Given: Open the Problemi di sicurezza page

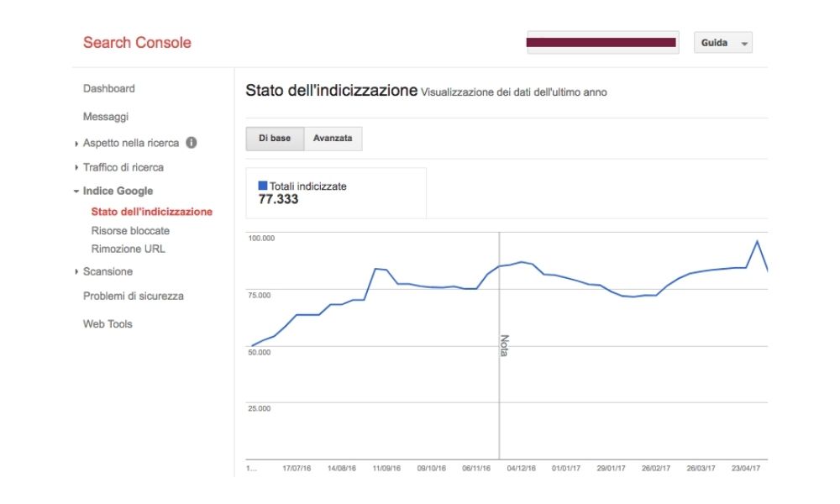Looking at the screenshot, I should pyautogui.click(x=133, y=296).
